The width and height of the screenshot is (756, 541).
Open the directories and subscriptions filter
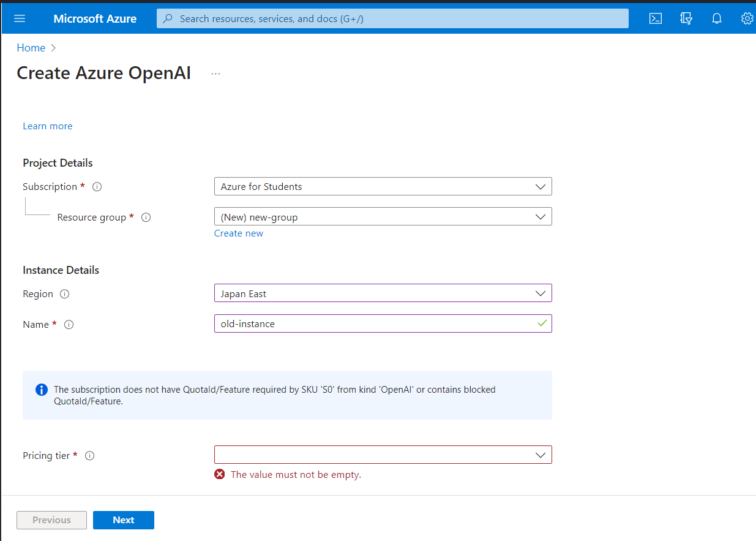686,18
